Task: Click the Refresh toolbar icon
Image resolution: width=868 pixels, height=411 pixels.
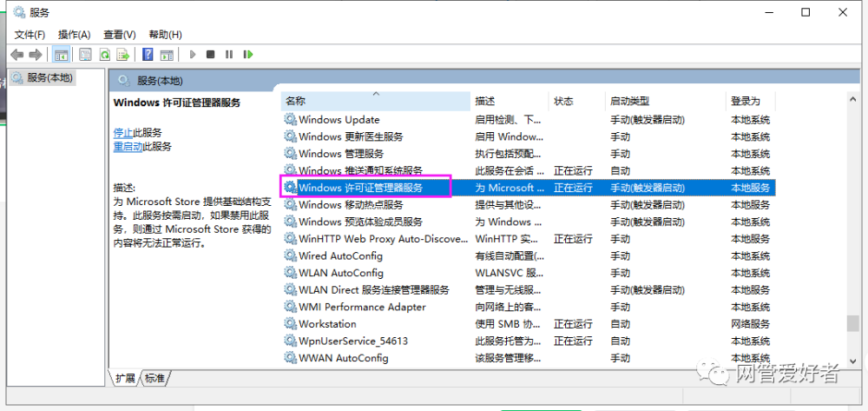Action: point(105,54)
